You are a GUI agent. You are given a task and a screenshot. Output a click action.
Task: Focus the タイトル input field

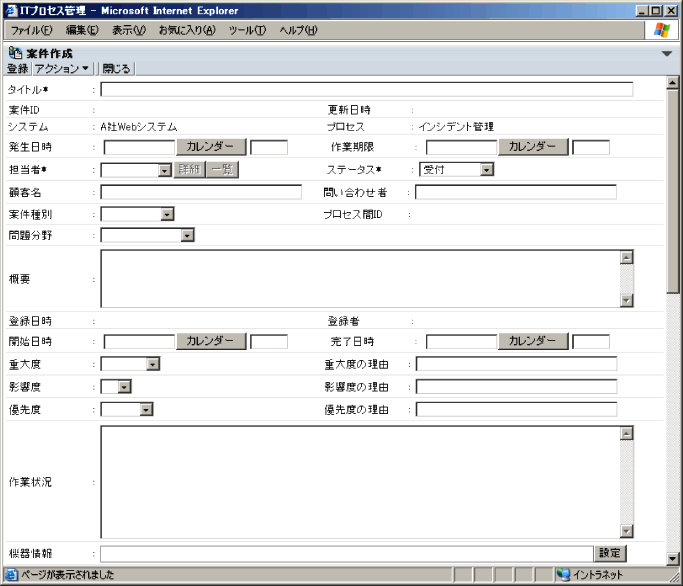367,89
